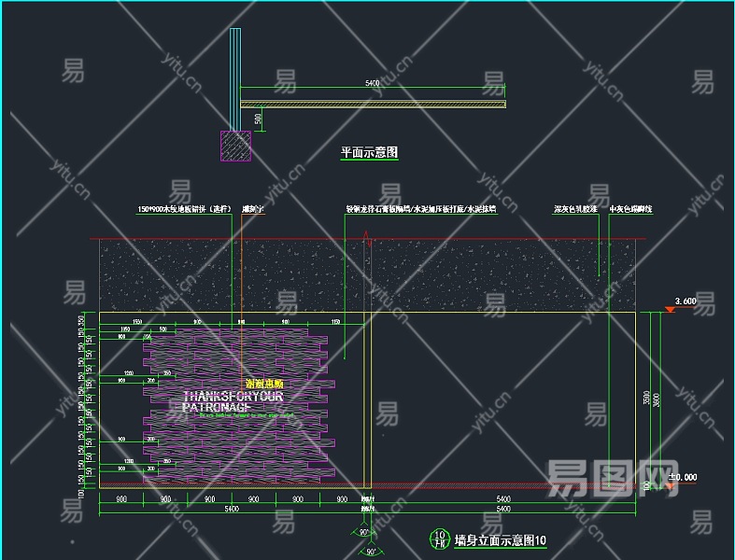Pick the circled drawing number 10 tag
This screenshot has height=560, width=735.
[440, 539]
